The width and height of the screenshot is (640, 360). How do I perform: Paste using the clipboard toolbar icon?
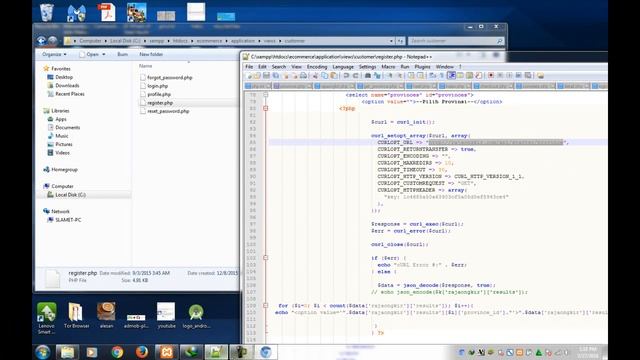(x=333, y=76)
